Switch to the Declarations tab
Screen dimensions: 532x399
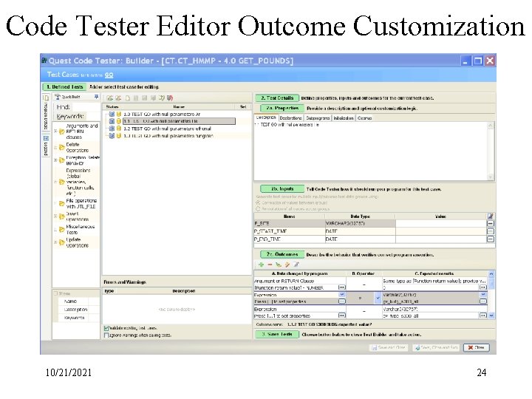291,118
